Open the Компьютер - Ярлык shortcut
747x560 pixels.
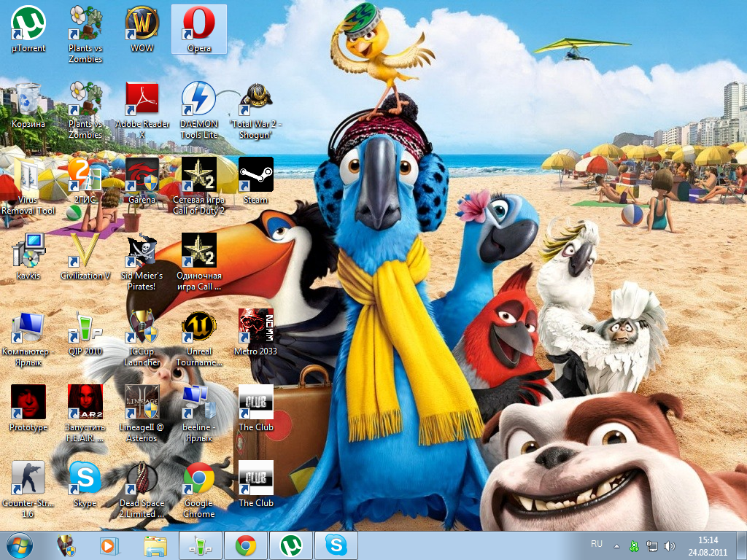(x=28, y=338)
